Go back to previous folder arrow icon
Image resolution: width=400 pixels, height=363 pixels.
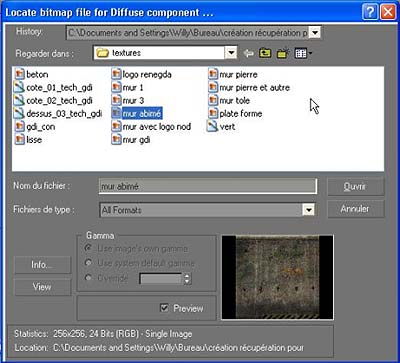[248, 53]
